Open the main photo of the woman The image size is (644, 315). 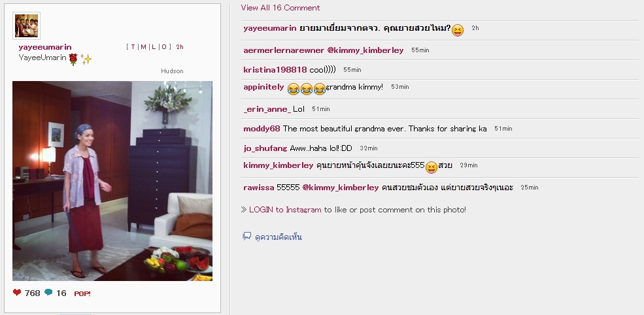tap(112, 181)
